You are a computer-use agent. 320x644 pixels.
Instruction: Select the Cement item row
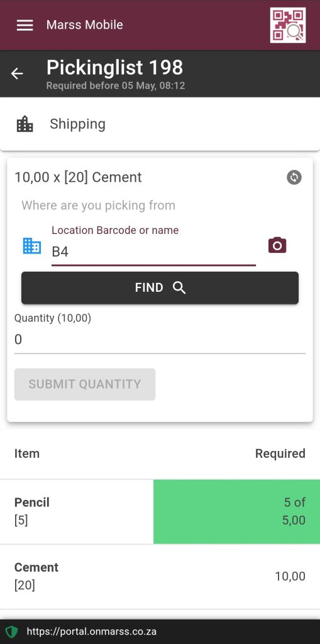(160, 577)
